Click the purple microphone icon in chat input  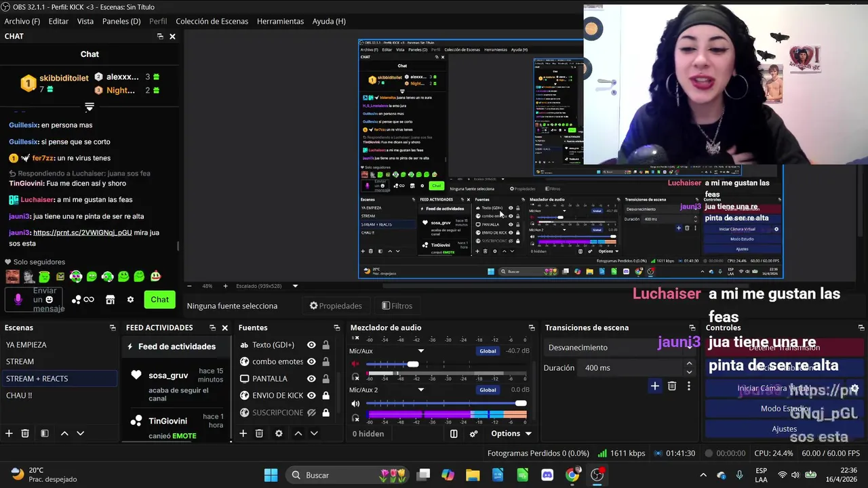18,300
